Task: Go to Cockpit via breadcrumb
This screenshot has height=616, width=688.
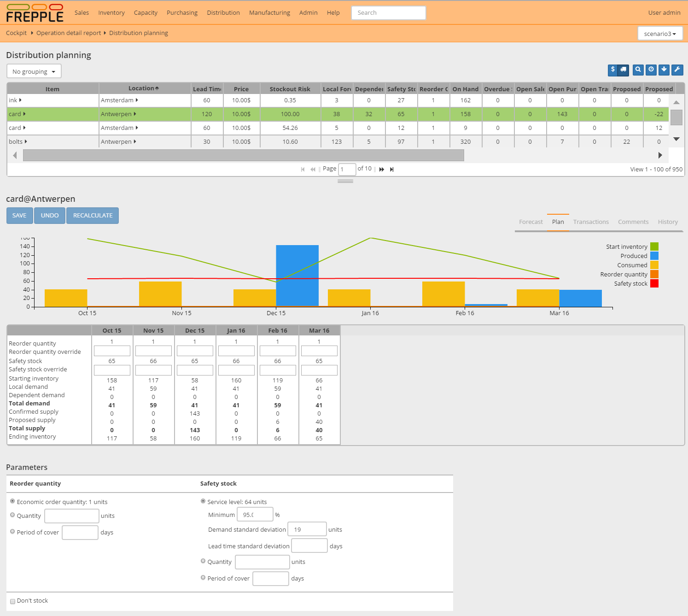Action: pyautogui.click(x=16, y=33)
